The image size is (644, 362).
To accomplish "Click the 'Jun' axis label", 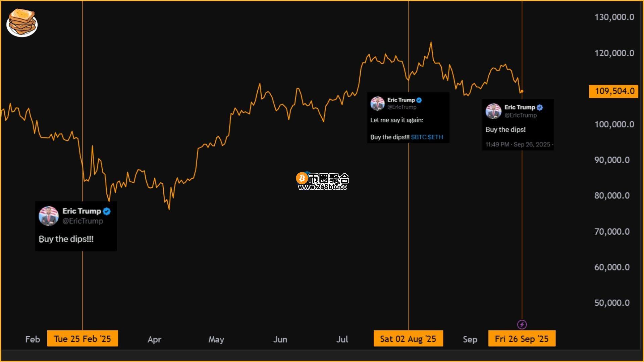I will 280,339.
